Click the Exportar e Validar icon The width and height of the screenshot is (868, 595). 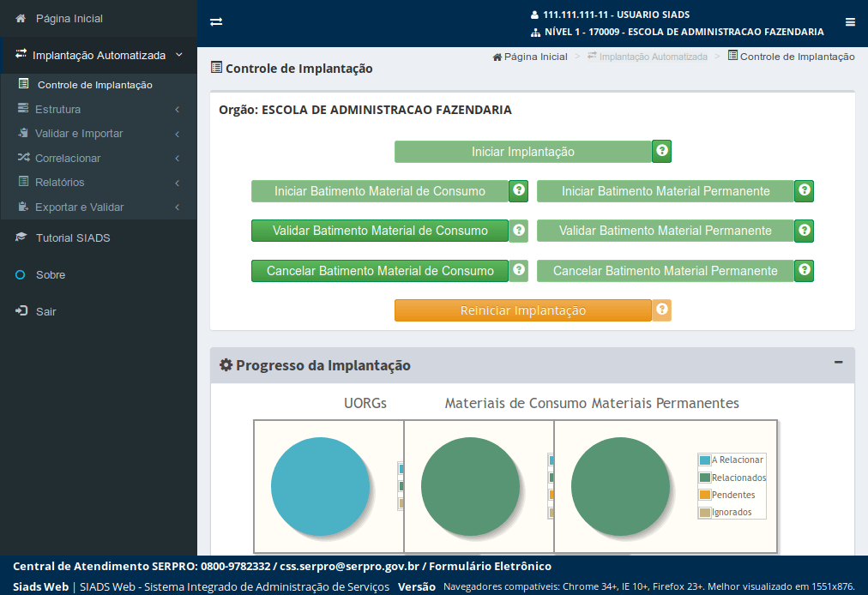pos(23,207)
